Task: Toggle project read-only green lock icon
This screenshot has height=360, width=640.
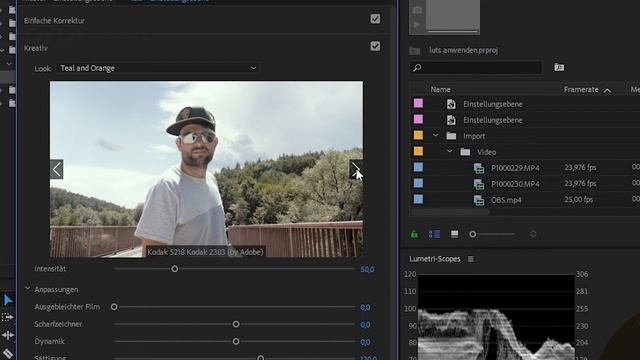Action: [414, 234]
